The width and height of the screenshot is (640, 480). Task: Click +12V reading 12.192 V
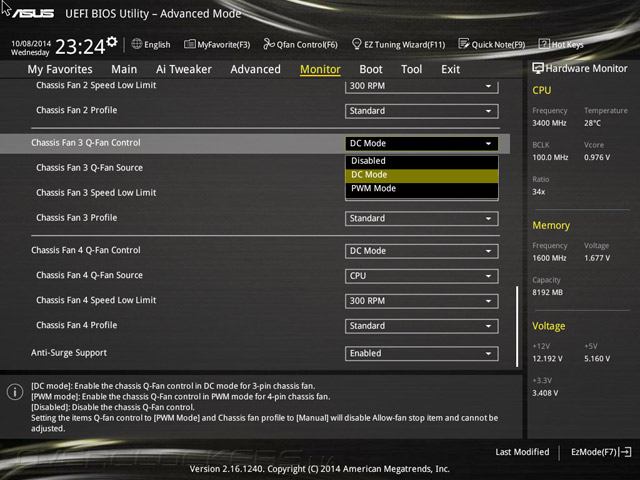(x=547, y=358)
